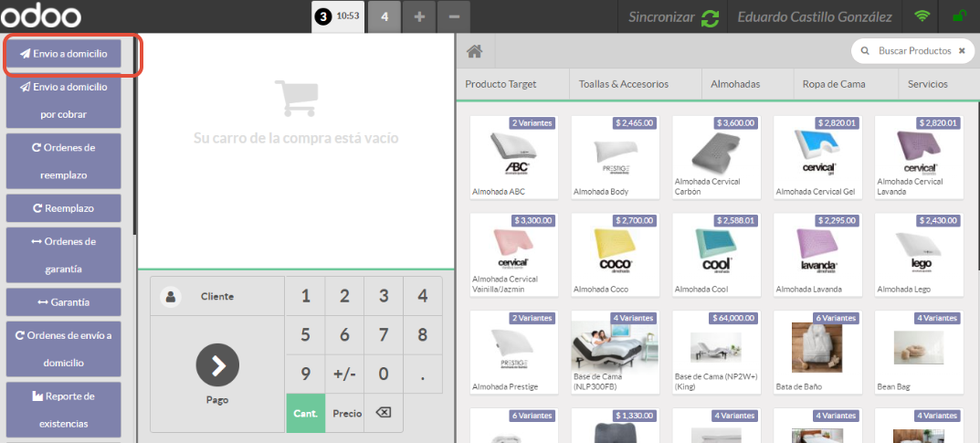
Task: Go to home category icon
Action: tap(475, 51)
